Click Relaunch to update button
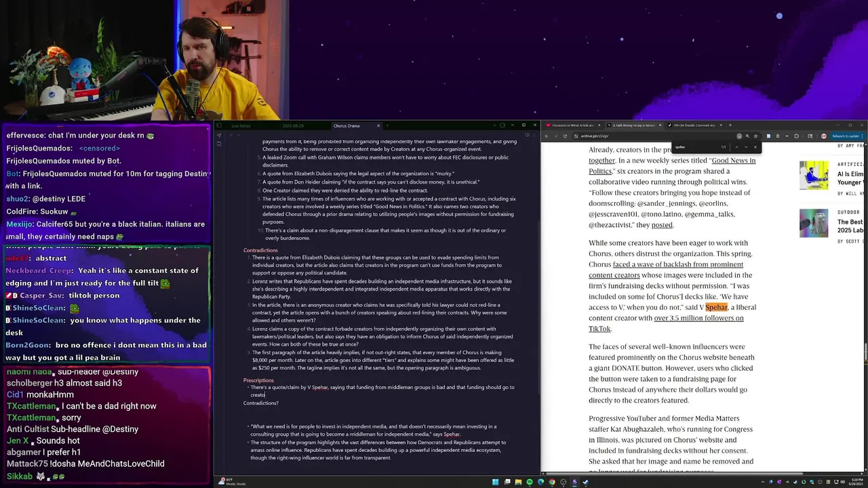868x488 pixels. click(x=847, y=136)
